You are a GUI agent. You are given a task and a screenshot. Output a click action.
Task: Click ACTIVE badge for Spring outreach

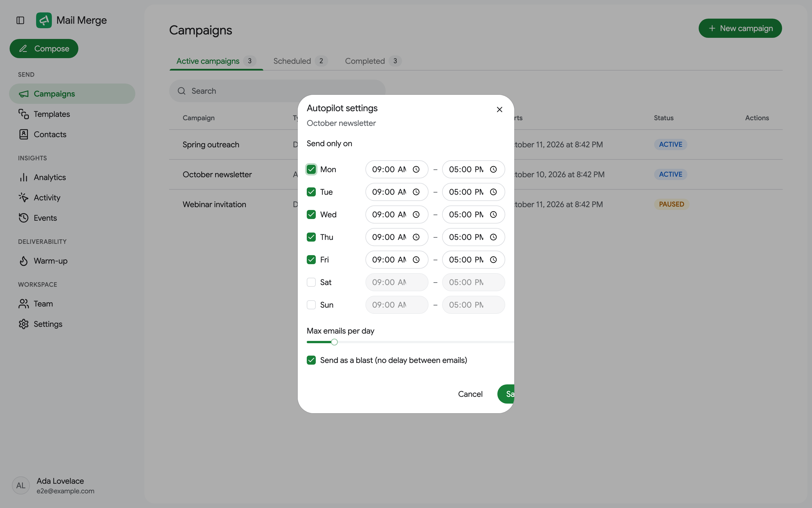tap(670, 144)
